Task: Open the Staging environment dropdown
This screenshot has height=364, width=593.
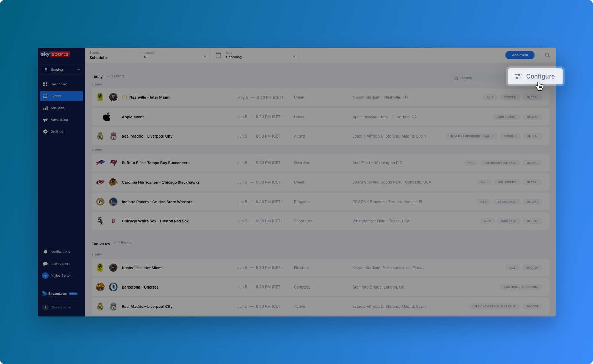Action: coord(61,70)
